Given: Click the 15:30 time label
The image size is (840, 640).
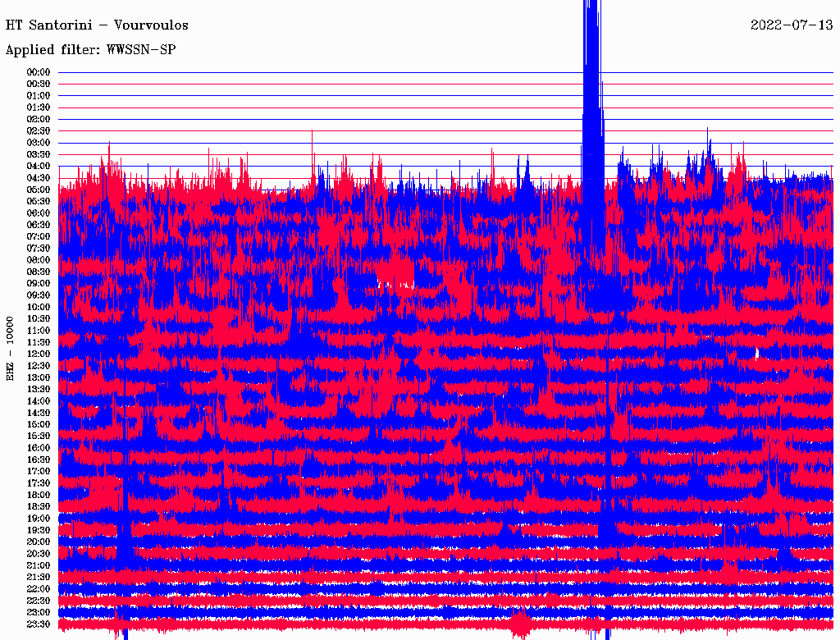Looking at the screenshot, I should point(39,436).
